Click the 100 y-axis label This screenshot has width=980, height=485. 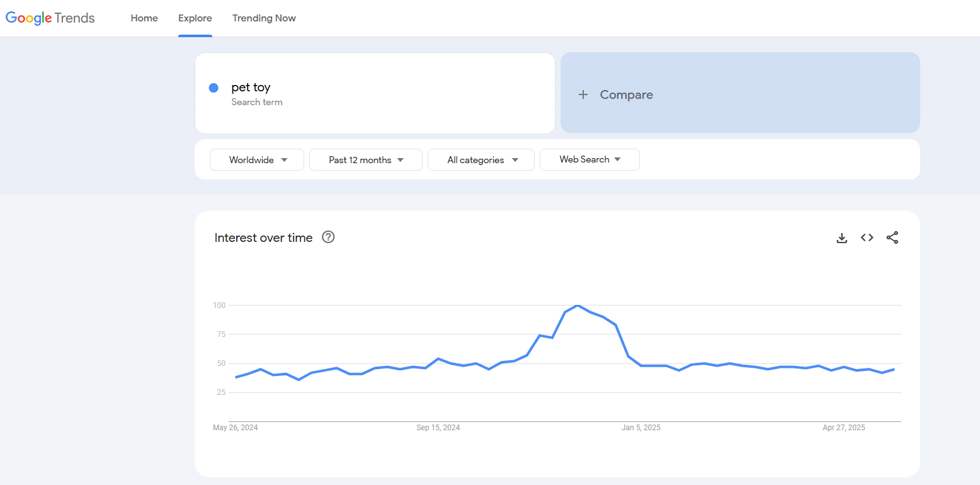click(x=219, y=305)
